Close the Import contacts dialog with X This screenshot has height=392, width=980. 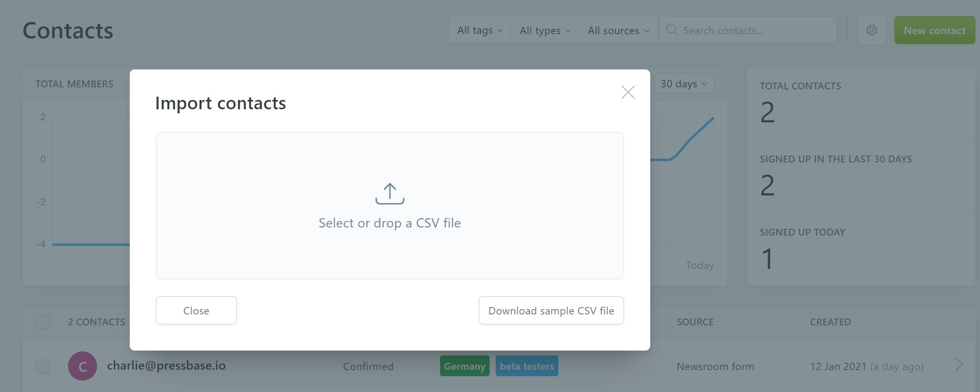628,92
